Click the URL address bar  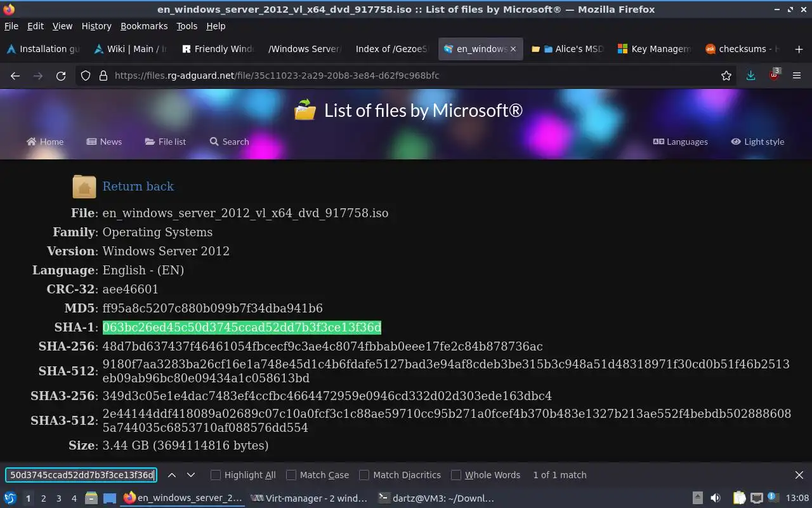(406, 76)
